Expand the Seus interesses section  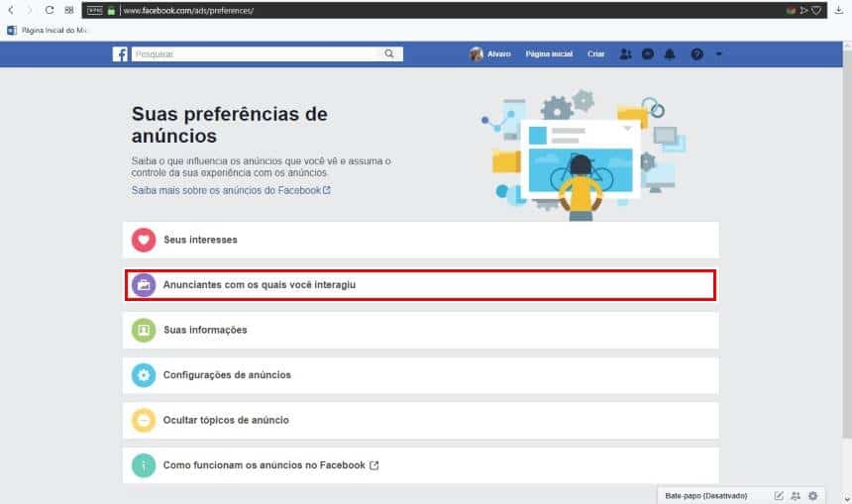coord(421,240)
